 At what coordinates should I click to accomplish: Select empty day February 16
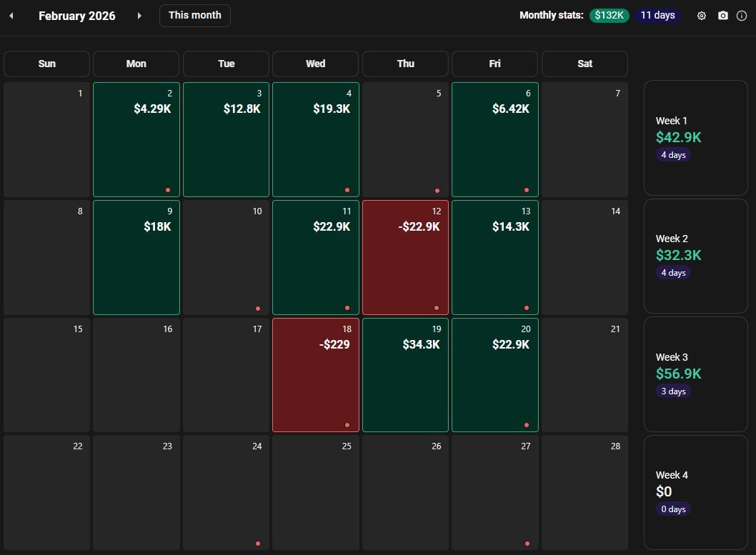[x=136, y=375]
